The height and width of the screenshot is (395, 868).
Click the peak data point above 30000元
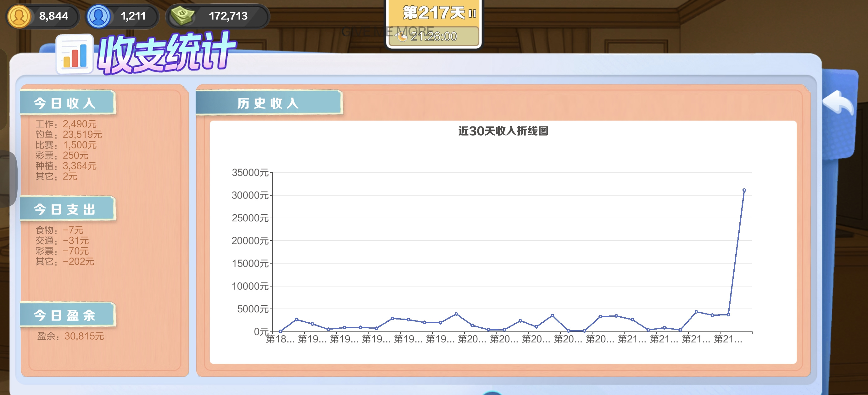(x=744, y=190)
